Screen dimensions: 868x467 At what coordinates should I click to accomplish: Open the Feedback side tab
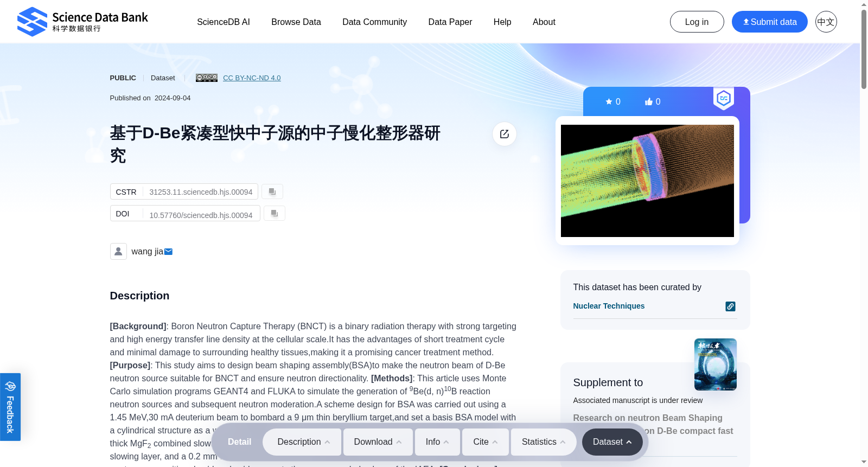10,407
